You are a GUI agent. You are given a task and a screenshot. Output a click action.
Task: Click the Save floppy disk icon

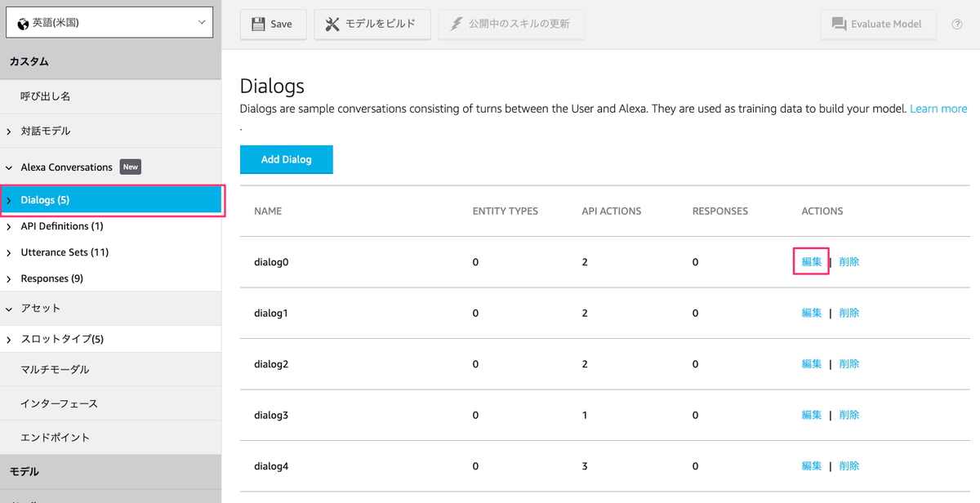click(258, 24)
